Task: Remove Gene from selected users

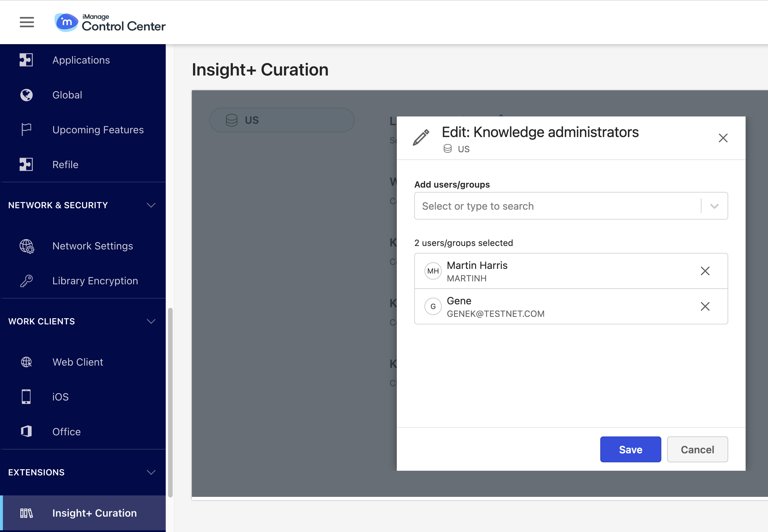Action: (705, 306)
